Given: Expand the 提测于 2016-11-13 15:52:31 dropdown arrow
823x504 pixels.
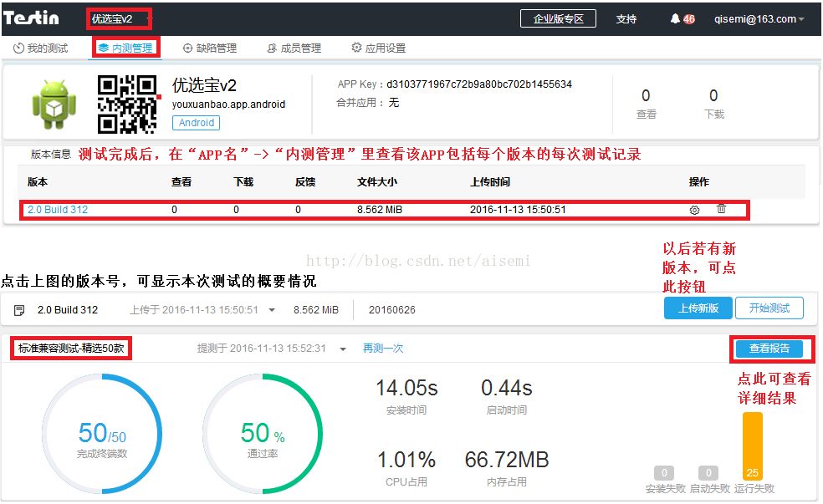Looking at the screenshot, I should [343, 349].
